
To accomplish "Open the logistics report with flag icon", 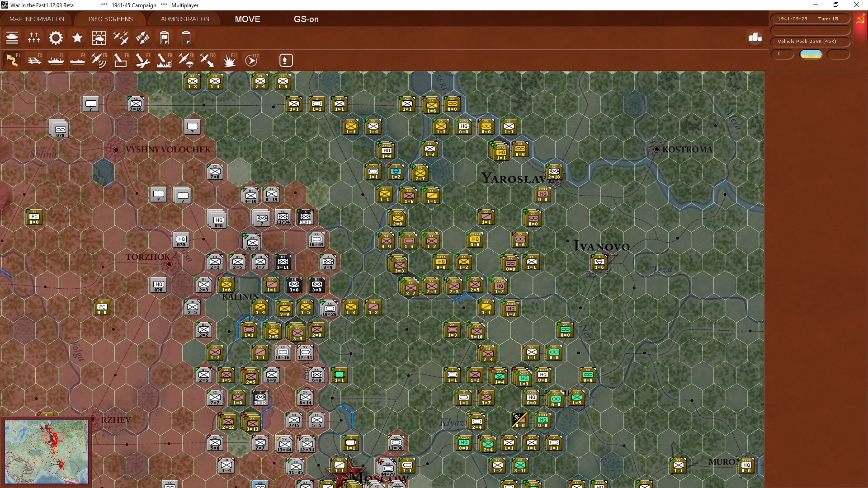I will (164, 38).
